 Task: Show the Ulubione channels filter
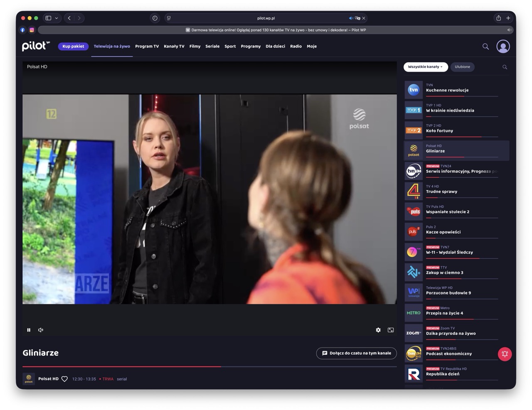point(462,67)
